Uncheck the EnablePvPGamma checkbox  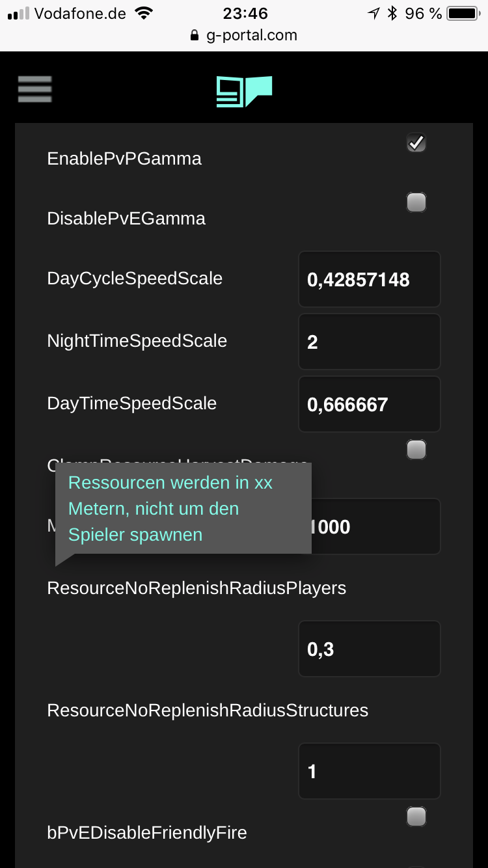pos(416,142)
